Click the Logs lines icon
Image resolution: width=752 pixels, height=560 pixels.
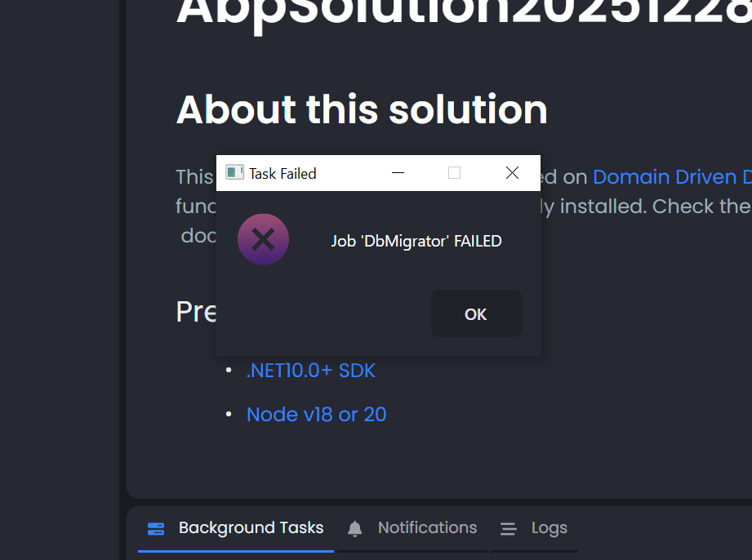coord(509,529)
